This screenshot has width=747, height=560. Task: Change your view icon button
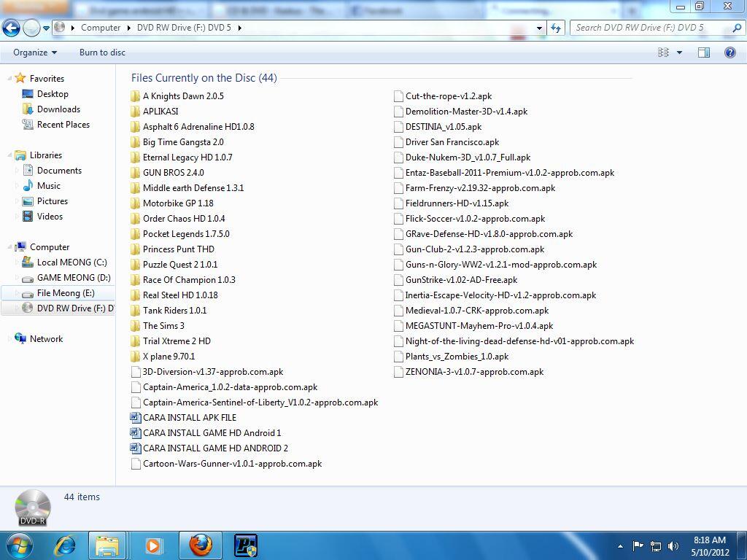click(663, 52)
